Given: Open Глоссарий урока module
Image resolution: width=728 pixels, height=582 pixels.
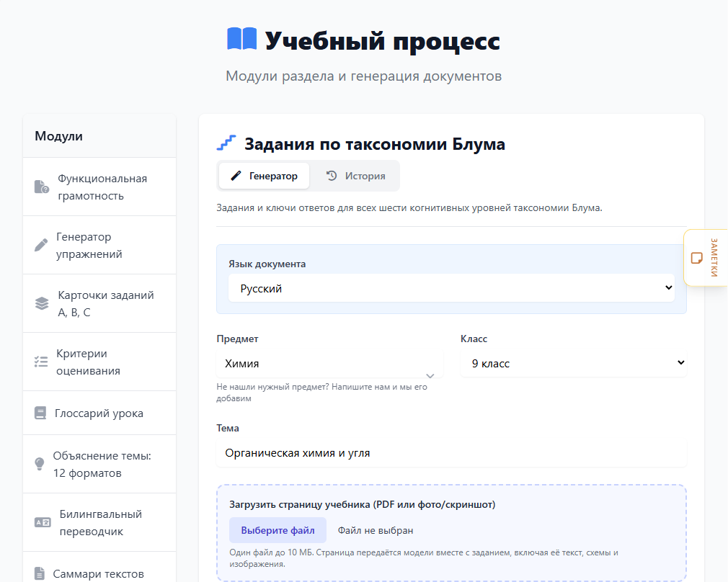Looking at the screenshot, I should [99, 413].
